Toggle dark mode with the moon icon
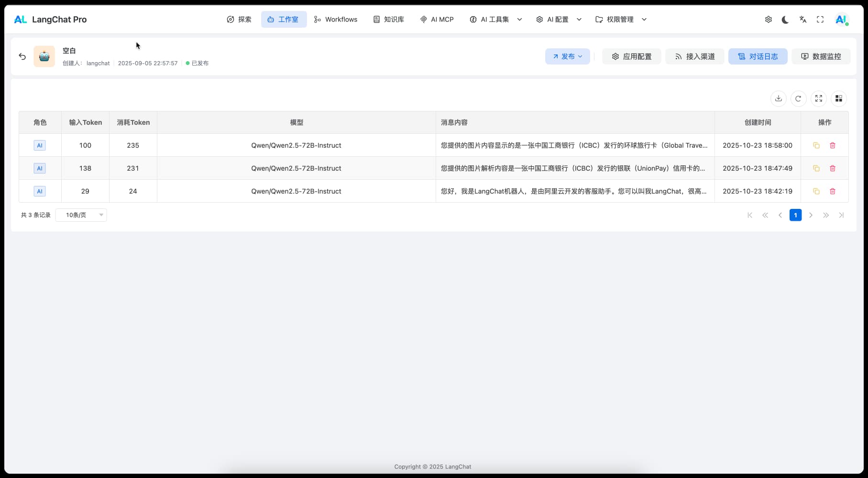The width and height of the screenshot is (868, 478). (x=785, y=20)
